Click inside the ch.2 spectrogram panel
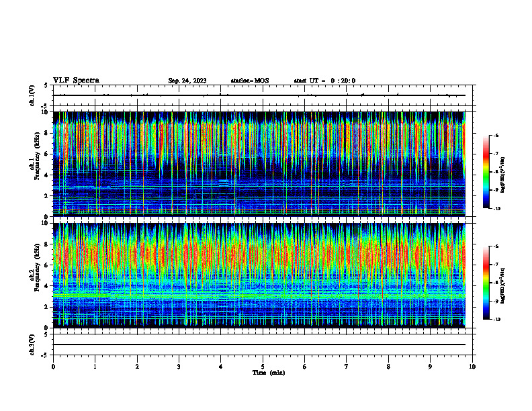Screen dimensions: 532x411 (x=259, y=275)
